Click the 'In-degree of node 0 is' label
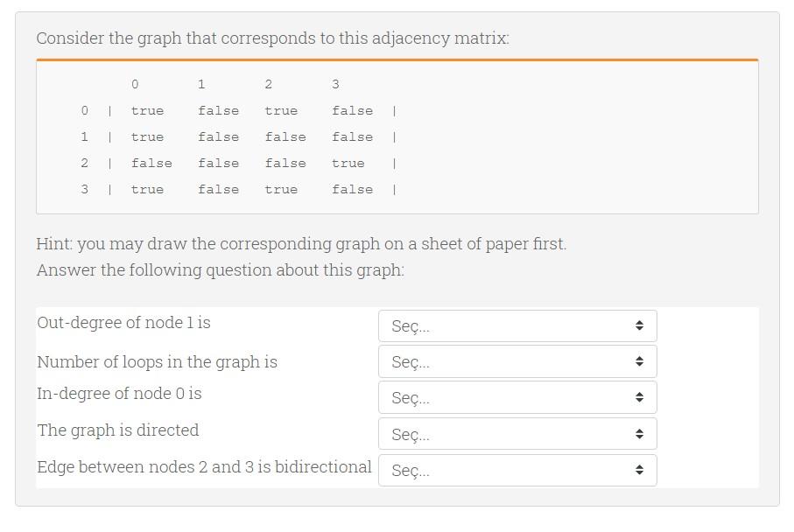The width and height of the screenshot is (794, 532). tap(119, 394)
